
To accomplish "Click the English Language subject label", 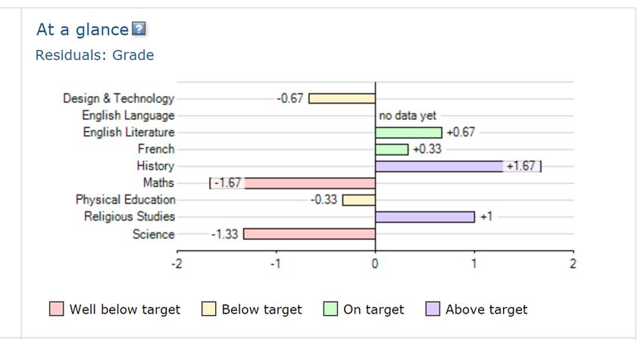I will pos(128,116).
